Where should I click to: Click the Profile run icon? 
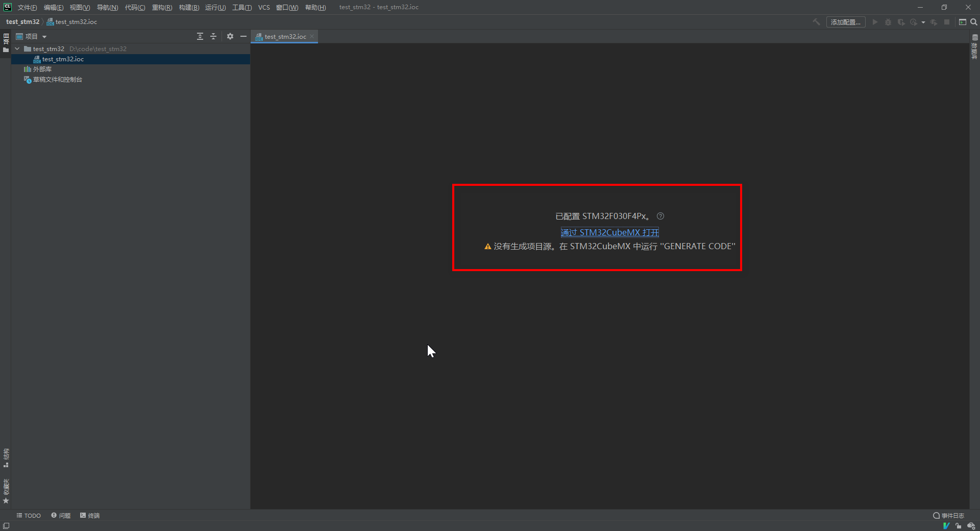pos(914,22)
